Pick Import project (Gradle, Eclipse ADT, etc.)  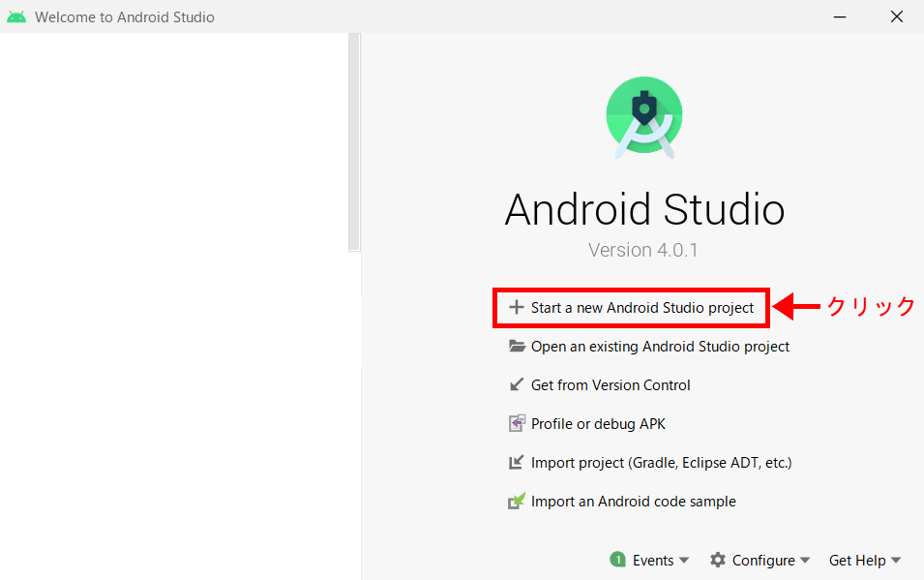pyautogui.click(x=661, y=463)
